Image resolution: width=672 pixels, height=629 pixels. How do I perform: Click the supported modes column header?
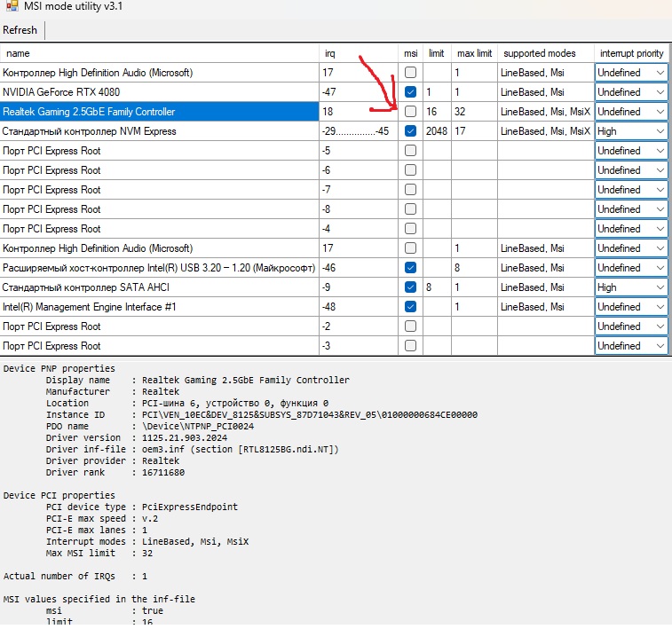pyautogui.click(x=544, y=53)
